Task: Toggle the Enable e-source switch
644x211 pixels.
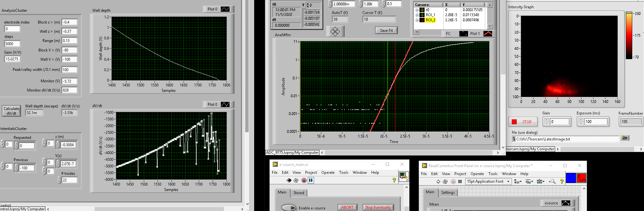Action: (x=289, y=208)
